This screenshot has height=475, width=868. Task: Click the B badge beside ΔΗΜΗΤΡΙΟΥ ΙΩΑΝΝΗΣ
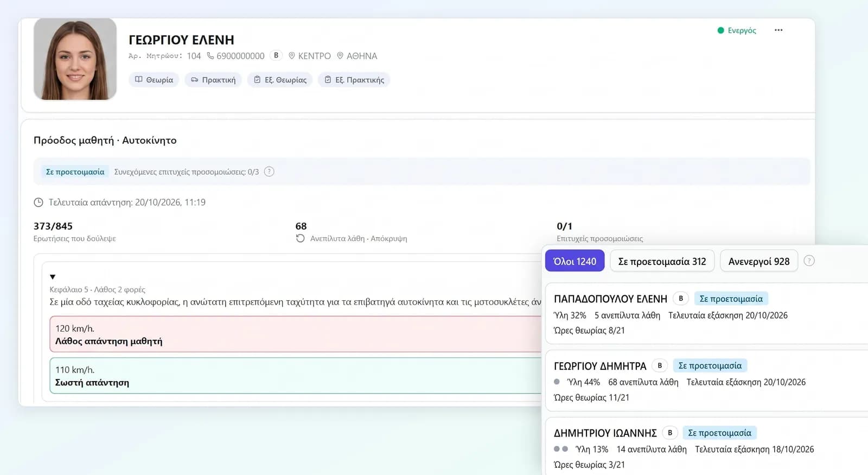coord(670,433)
